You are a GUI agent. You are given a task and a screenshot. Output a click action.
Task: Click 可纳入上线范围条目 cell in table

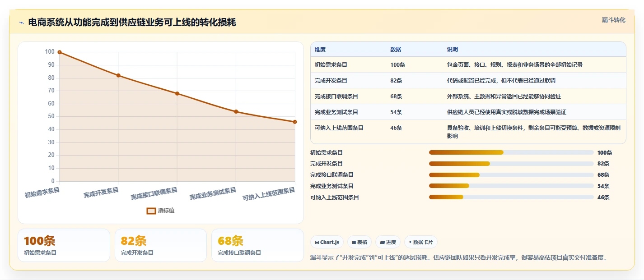point(339,128)
